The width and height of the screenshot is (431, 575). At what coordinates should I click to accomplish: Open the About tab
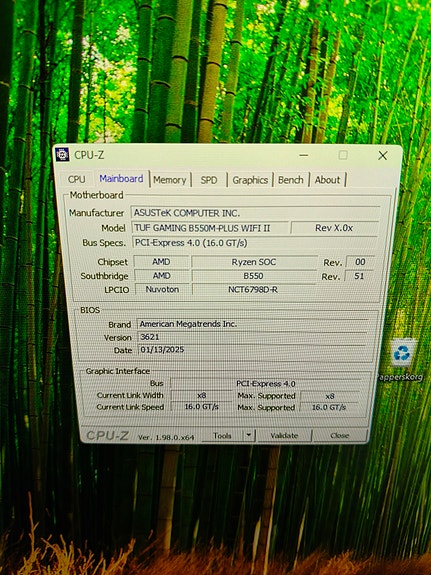[x=328, y=180]
